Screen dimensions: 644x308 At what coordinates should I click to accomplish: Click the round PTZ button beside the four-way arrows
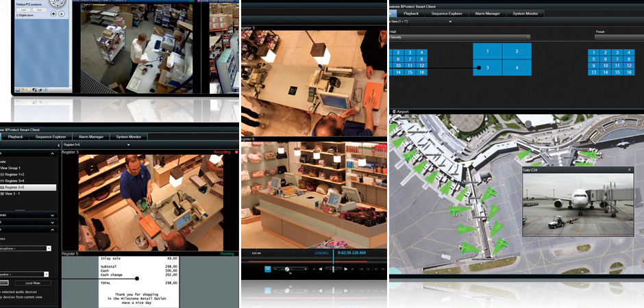[62, 13]
